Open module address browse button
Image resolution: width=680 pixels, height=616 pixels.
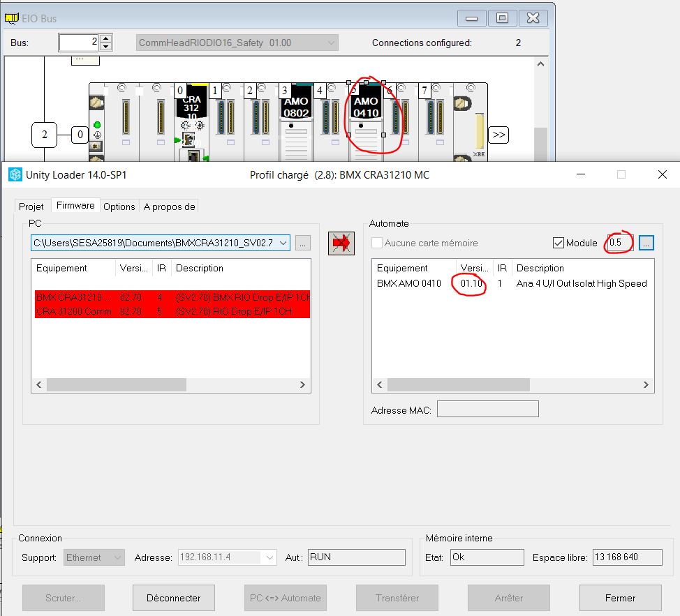(x=646, y=243)
